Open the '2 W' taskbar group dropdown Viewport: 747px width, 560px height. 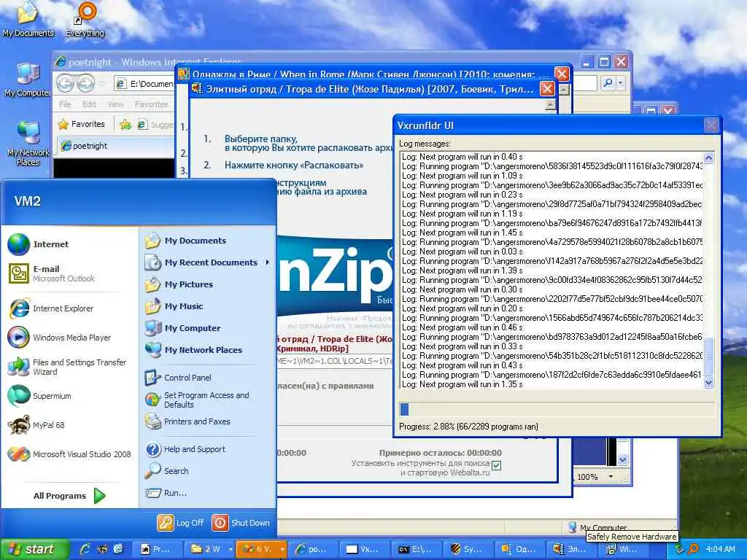(x=231, y=550)
